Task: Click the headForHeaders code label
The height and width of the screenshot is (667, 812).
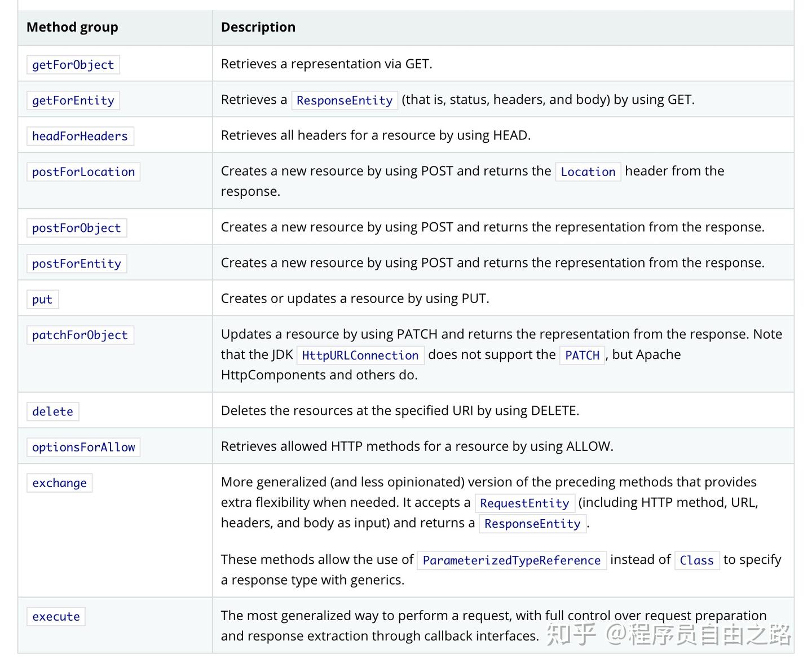Action: point(80,136)
